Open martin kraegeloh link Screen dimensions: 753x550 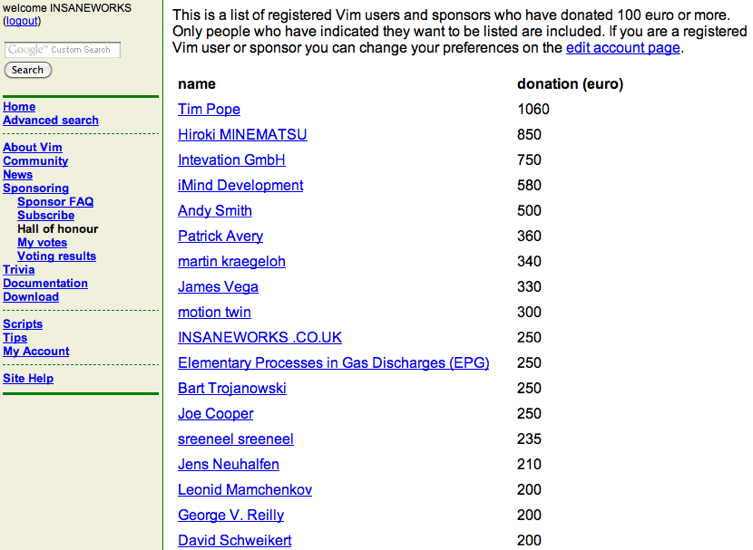(x=231, y=261)
